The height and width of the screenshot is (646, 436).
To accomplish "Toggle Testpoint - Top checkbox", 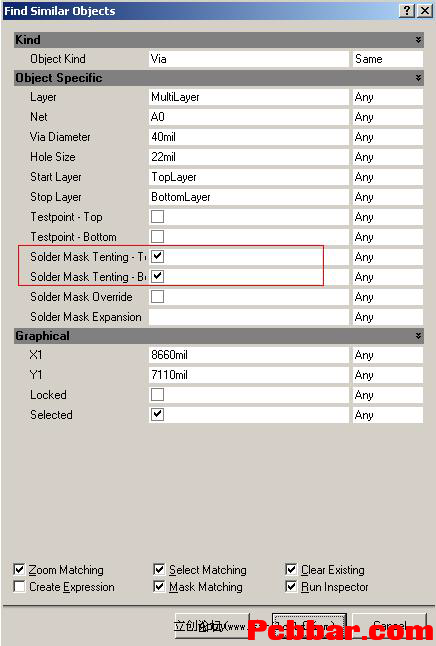I will (157, 217).
